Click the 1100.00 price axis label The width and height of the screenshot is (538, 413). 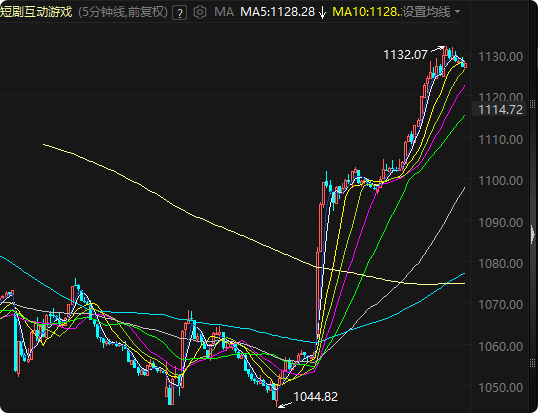click(501, 181)
